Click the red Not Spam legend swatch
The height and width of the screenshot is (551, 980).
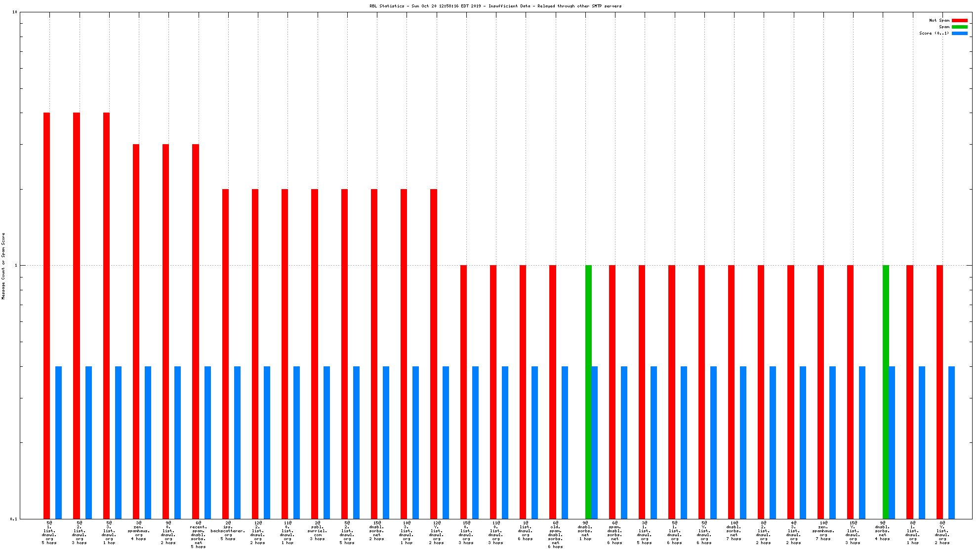pyautogui.click(x=959, y=20)
